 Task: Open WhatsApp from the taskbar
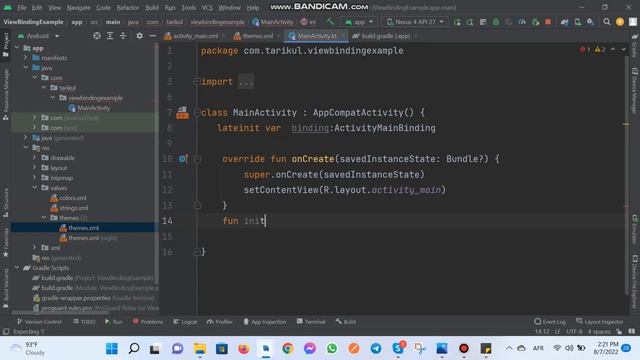(x=332, y=349)
